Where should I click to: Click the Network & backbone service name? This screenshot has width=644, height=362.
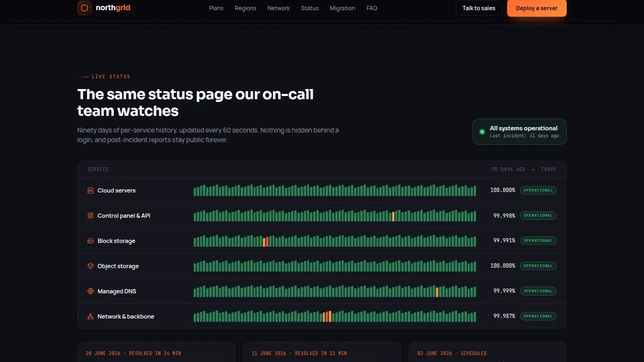126,316
